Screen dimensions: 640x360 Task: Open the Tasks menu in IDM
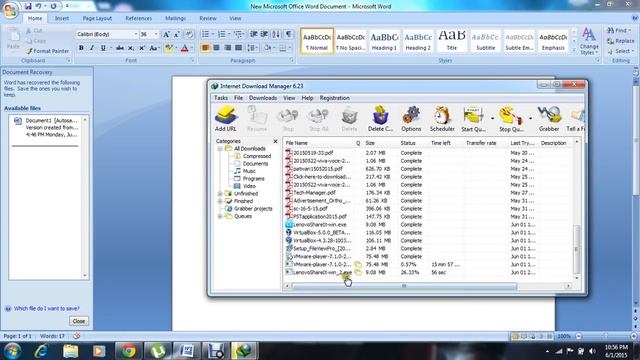coord(220,98)
